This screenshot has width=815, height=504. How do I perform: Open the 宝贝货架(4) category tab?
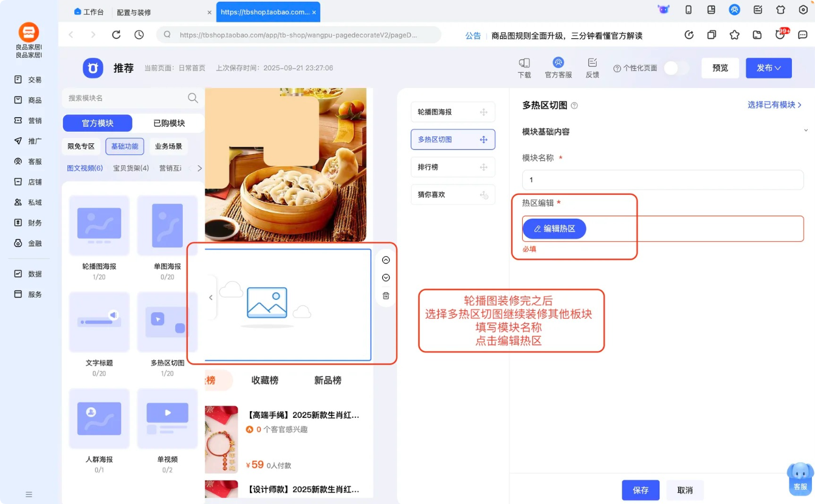click(131, 168)
